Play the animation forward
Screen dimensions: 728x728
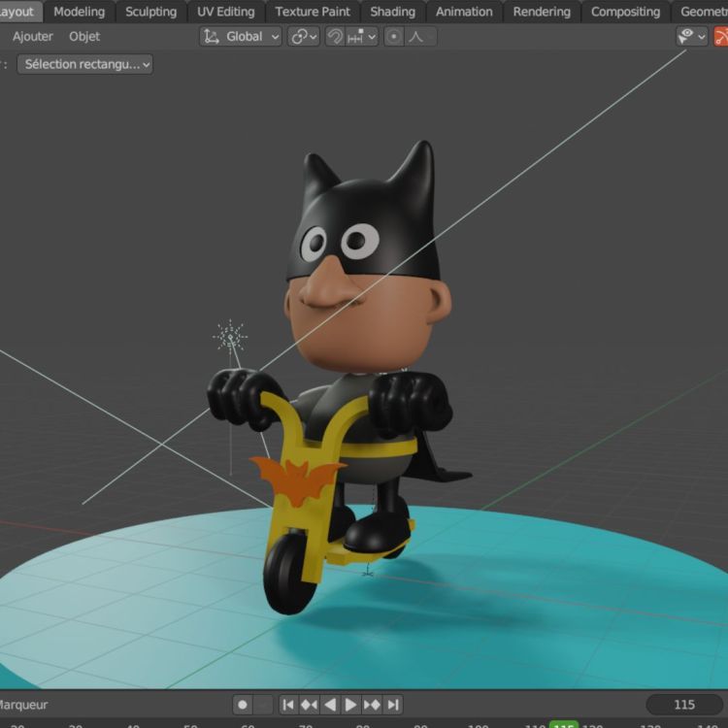[351, 705]
